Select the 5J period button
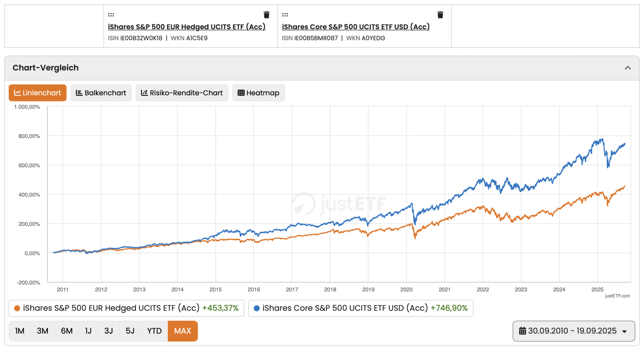 tap(130, 331)
